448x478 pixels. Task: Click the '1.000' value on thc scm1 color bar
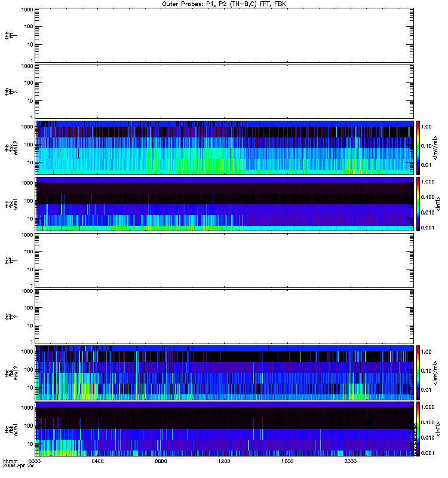[x=428, y=407]
